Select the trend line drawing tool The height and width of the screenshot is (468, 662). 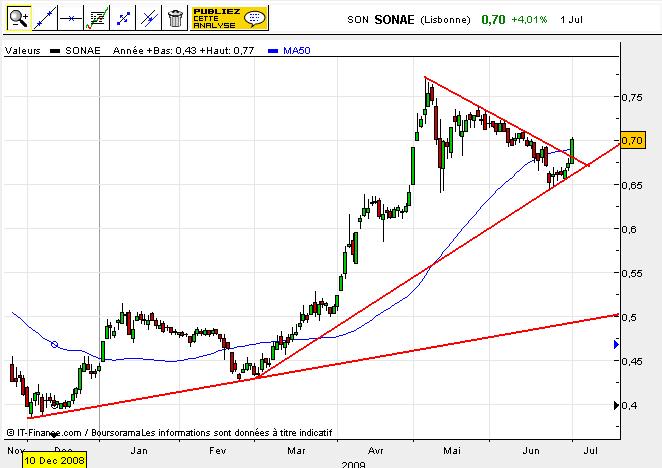(x=44, y=18)
